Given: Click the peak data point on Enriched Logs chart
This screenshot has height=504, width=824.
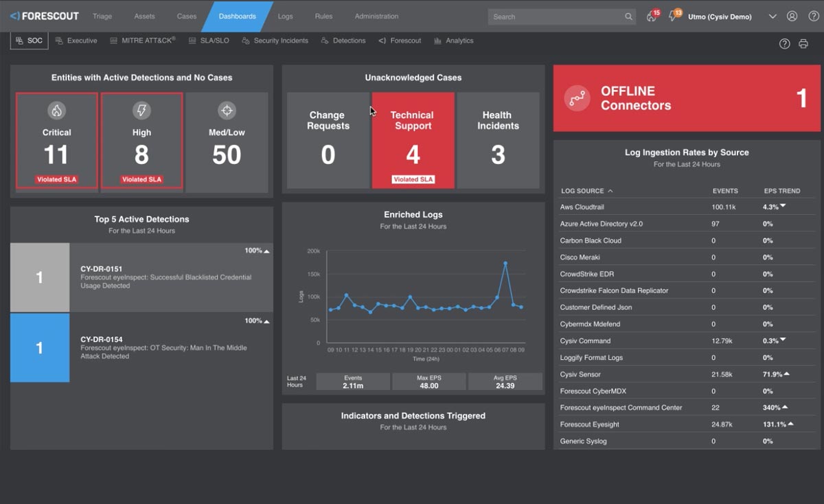Looking at the screenshot, I should (x=505, y=263).
